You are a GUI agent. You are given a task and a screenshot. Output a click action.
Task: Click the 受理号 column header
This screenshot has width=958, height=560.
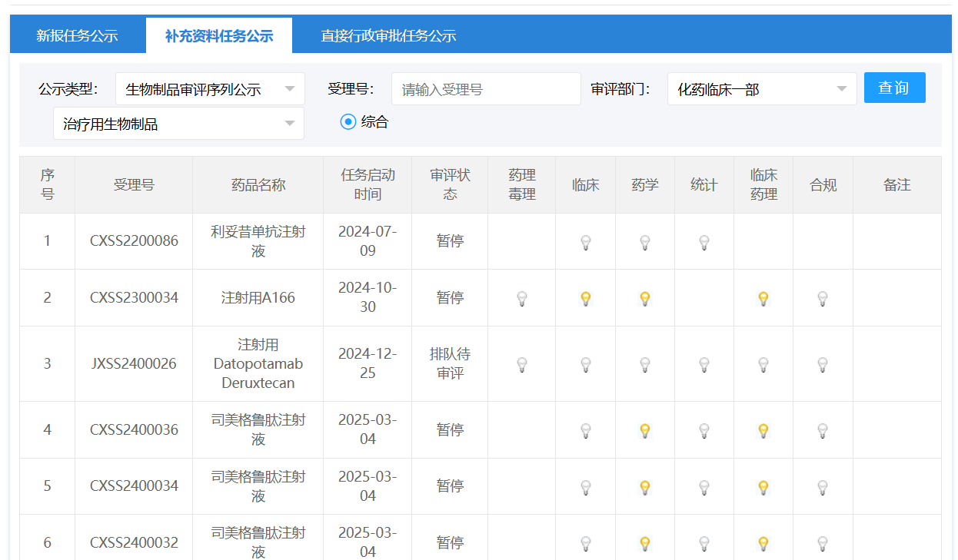click(x=134, y=185)
